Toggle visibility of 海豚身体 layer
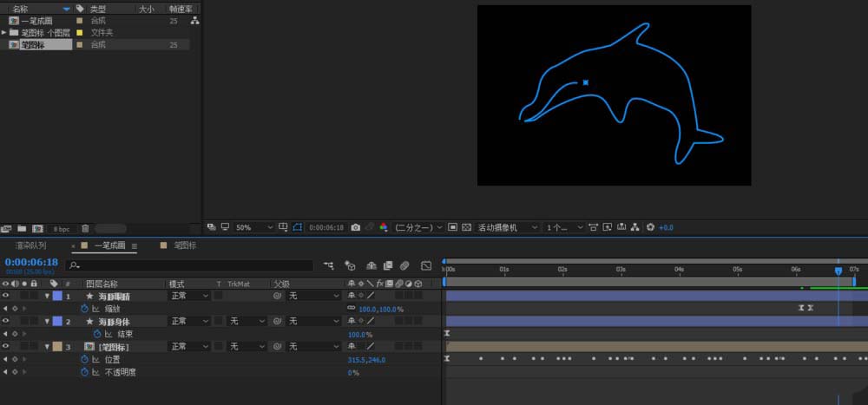Screen dimensions: 868x405 click(6, 321)
